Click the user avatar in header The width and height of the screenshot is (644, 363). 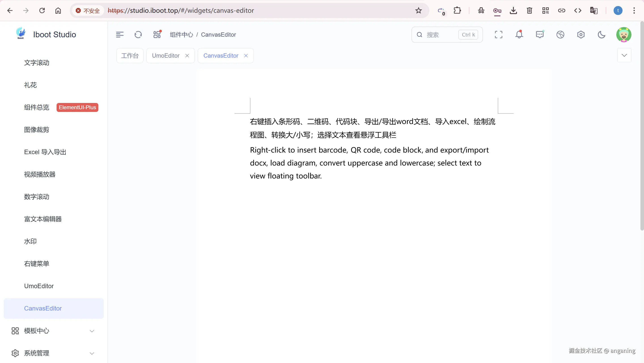tap(623, 34)
